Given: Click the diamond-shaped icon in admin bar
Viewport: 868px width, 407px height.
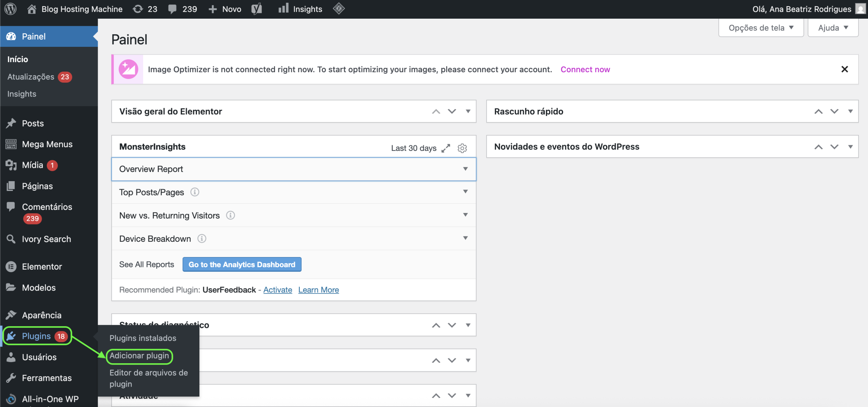Looking at the screenshot, I should pos(339,8).
